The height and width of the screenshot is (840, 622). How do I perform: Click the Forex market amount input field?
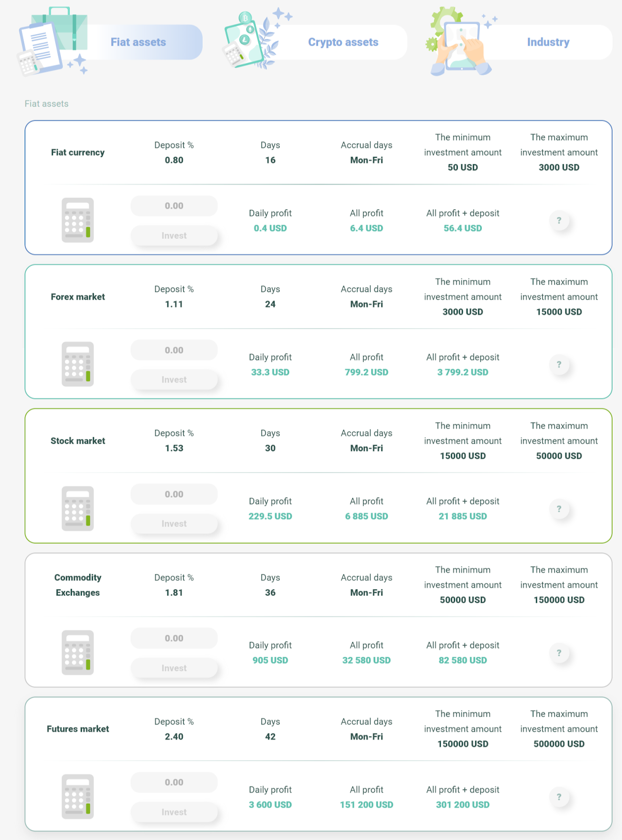pyautogui.click(x=174, y=350)
